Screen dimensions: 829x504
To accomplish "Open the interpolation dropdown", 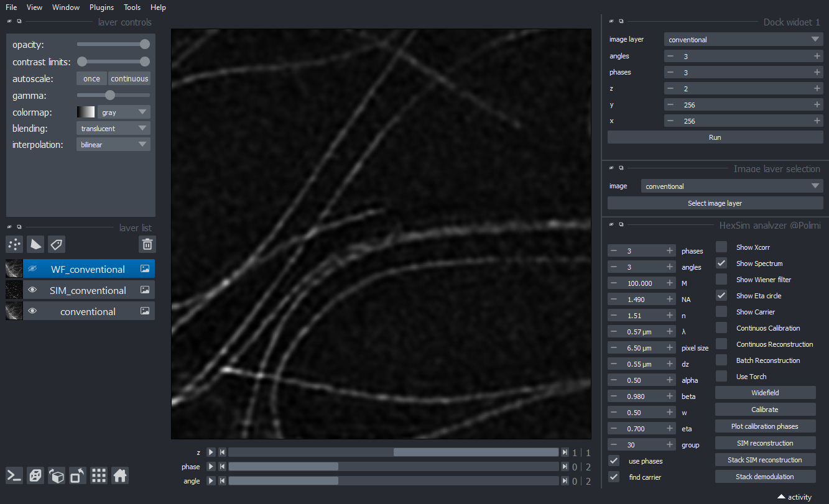I will 113,145.
